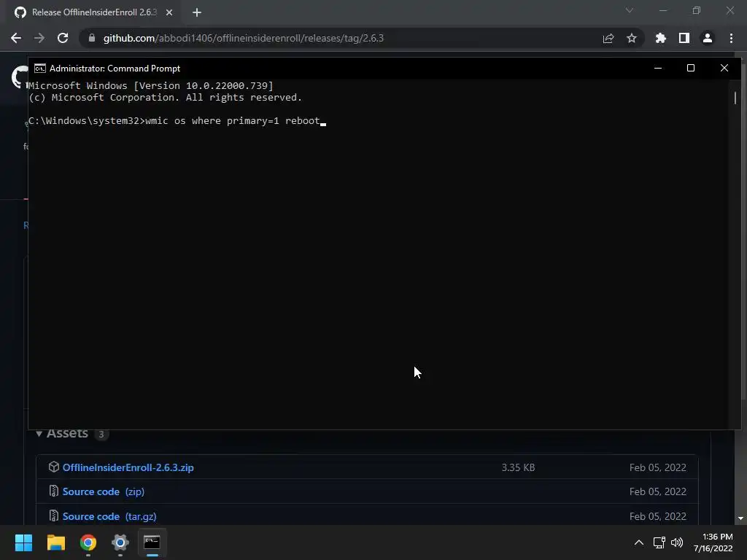Toggle Chrome side panel icon
The width and height of the screenshot is (747, 560).
click(684, 38)
